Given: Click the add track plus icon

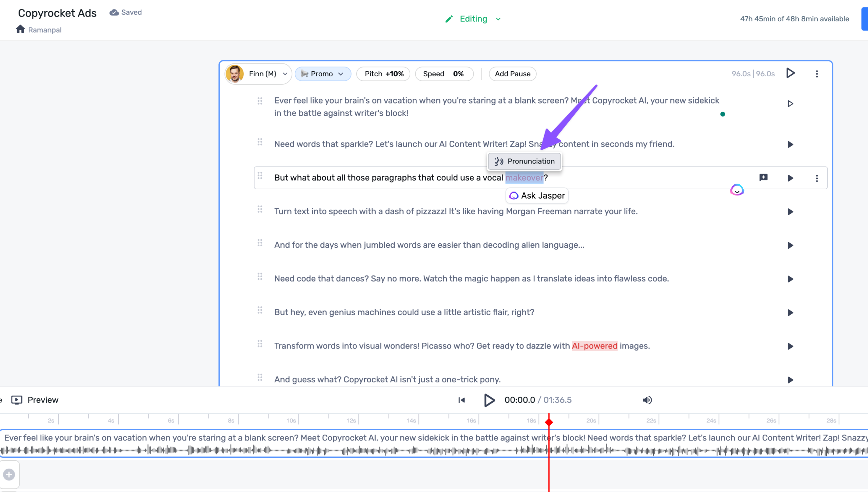Looking at the screenshot, I should coord(9,474).
